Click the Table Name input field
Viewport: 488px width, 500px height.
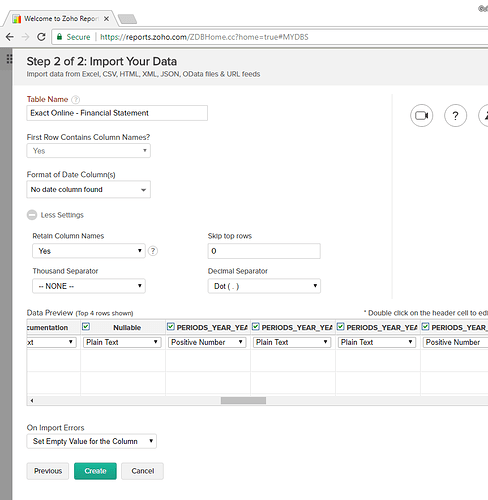117,113
